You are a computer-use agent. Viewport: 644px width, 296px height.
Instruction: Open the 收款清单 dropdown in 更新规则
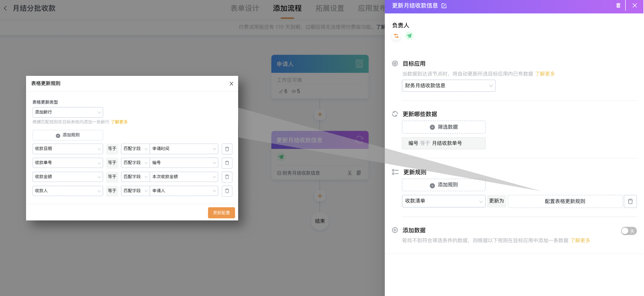coord(443,201)
